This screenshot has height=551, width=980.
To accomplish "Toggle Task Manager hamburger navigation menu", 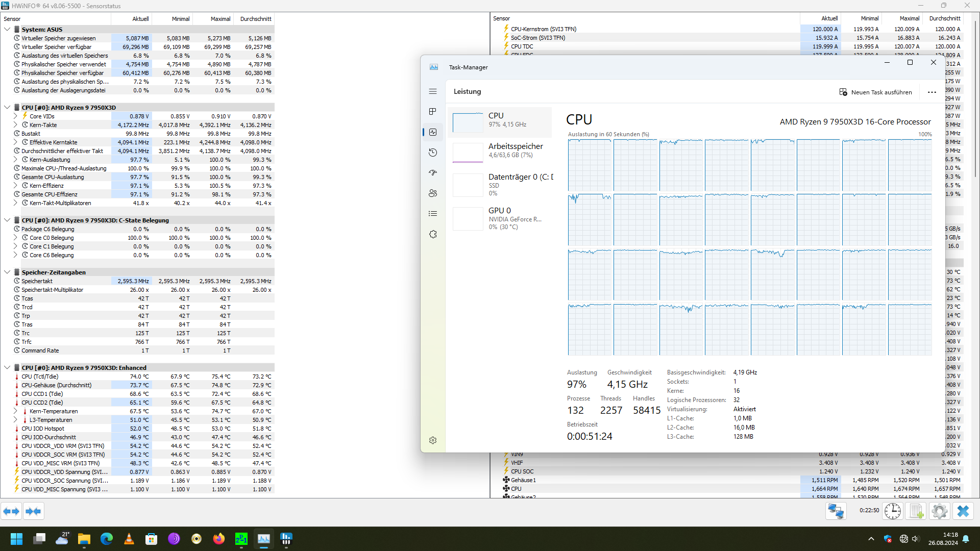I will click(x=433, y=91).
